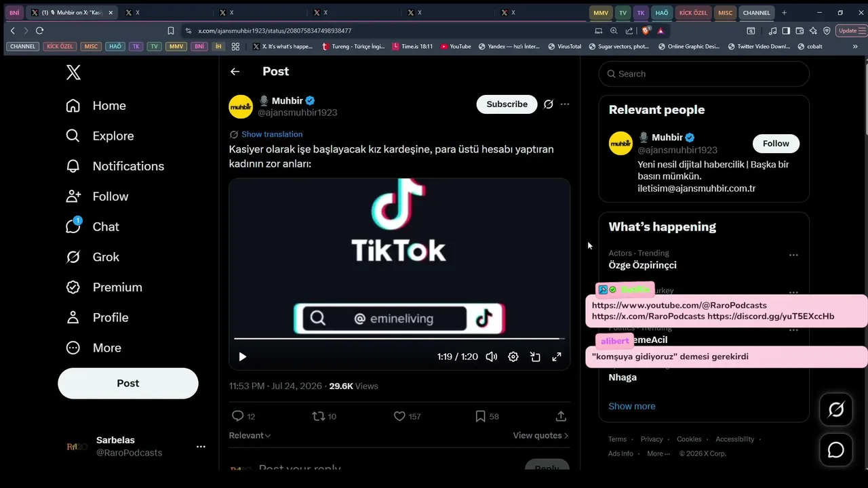Click the share icon on the post
868x488 pixels.
tap(561, 416)
